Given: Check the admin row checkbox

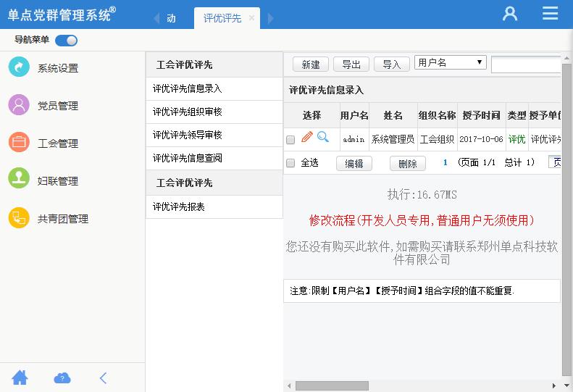Looking at the screenshot, I should pos(290,140).
